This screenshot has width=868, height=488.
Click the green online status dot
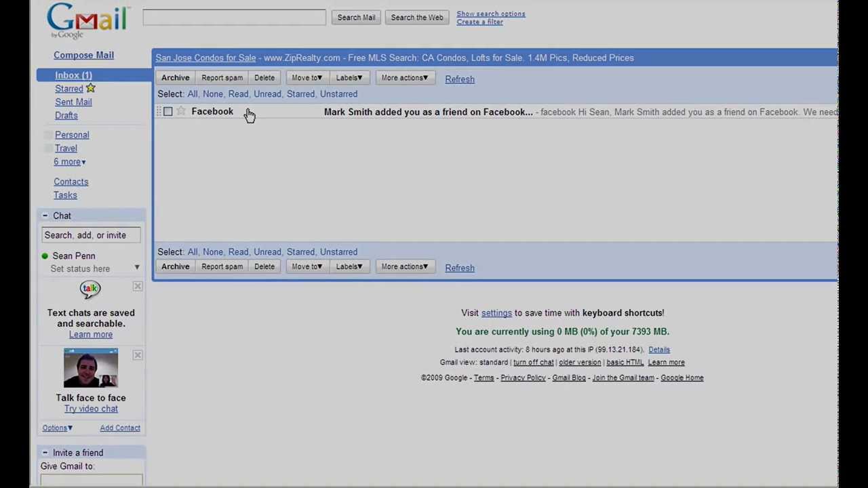click(45, 256)
